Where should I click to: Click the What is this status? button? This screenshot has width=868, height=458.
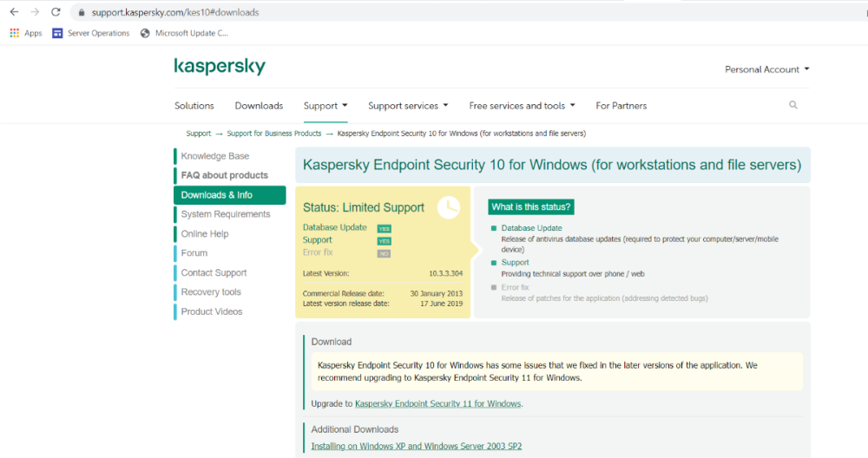531,206
